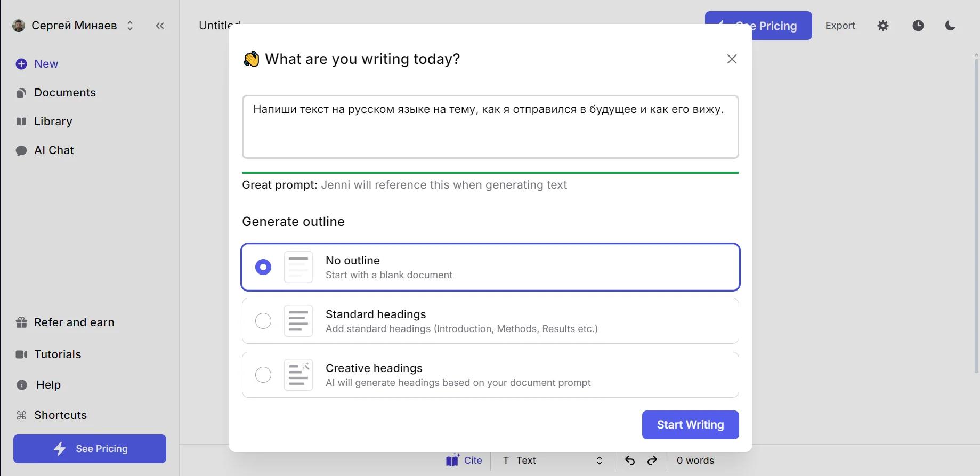Open document history clock icon
The width and height of the screenshot is (980, 476).
tap(918, 26)
